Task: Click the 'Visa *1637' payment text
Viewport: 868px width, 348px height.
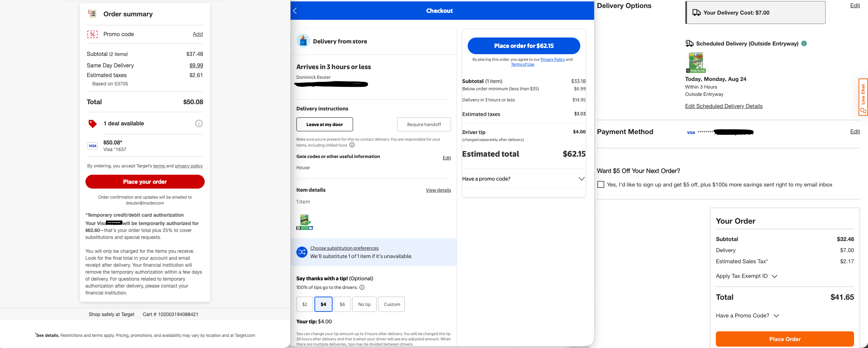Action: click(x=115, y=150)
